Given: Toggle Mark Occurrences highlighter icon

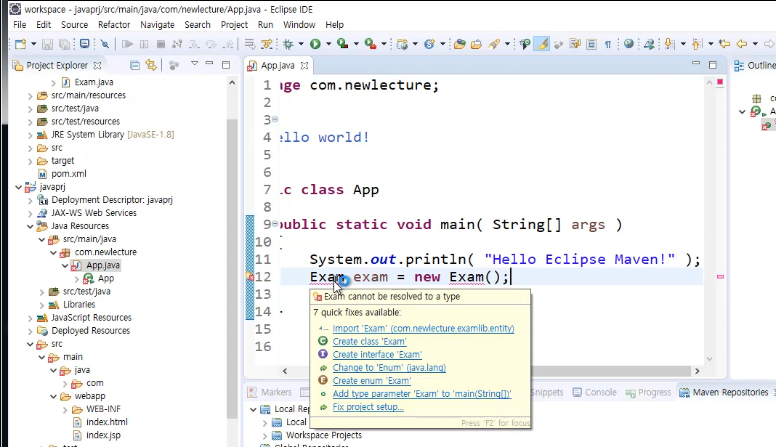Looking at the screenshot, I should 542,44.
